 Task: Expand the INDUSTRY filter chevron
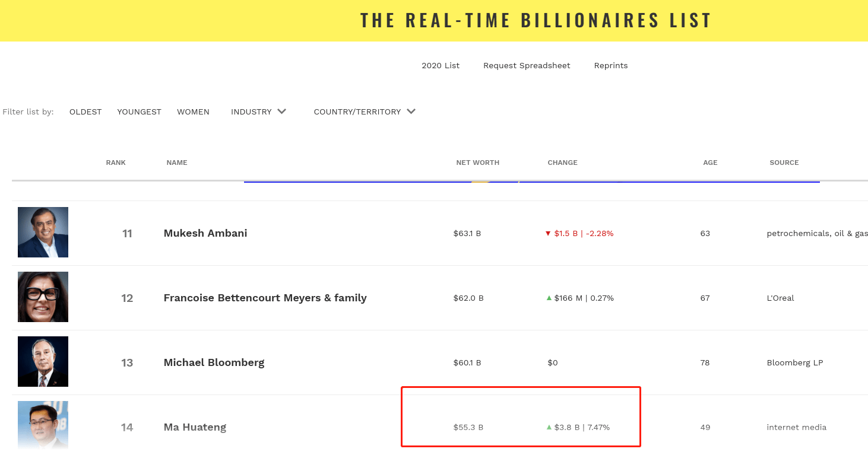[x=281, y=112]
